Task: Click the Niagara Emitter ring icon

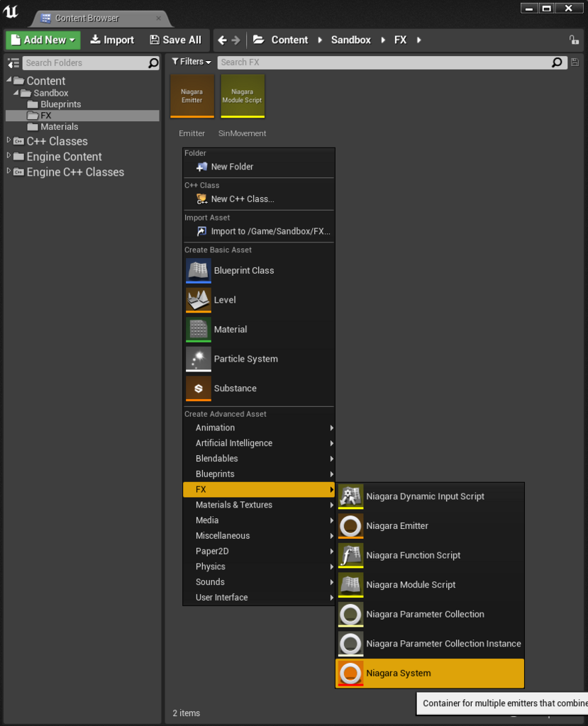Action: (351, 526)
